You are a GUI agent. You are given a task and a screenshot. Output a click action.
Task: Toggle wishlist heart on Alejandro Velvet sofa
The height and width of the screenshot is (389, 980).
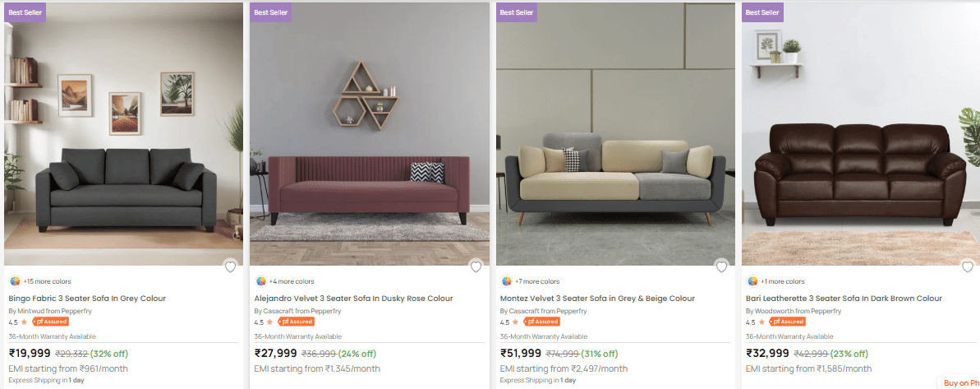476,266
